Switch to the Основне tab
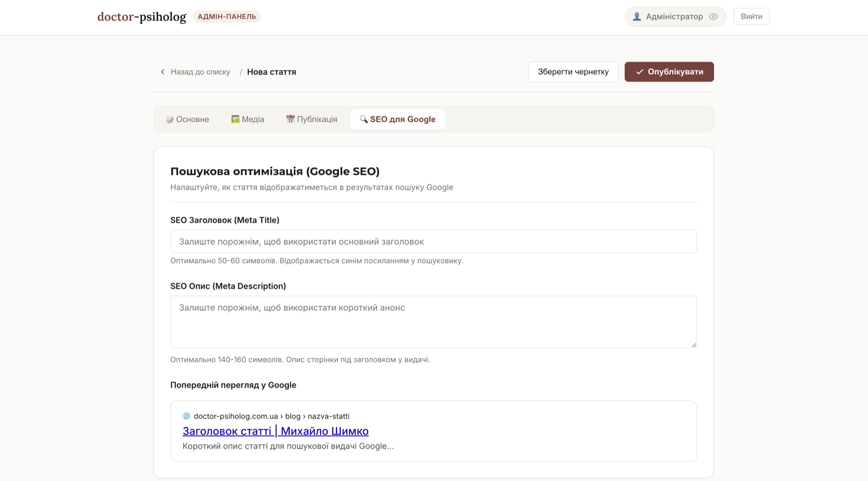Image resolution: width=868 pixels, height=481 pixels. 188,119
